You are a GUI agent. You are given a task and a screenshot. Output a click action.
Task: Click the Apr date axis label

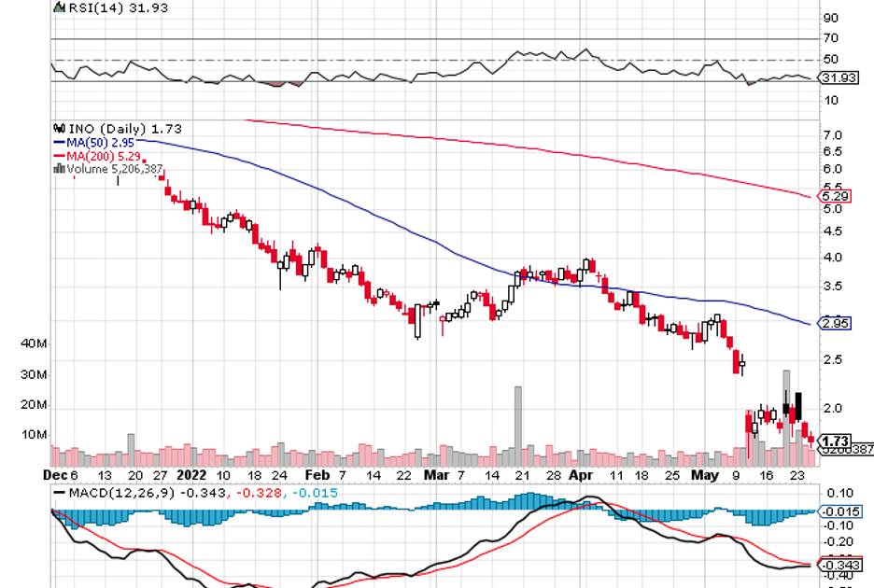[x=582, y=474]
